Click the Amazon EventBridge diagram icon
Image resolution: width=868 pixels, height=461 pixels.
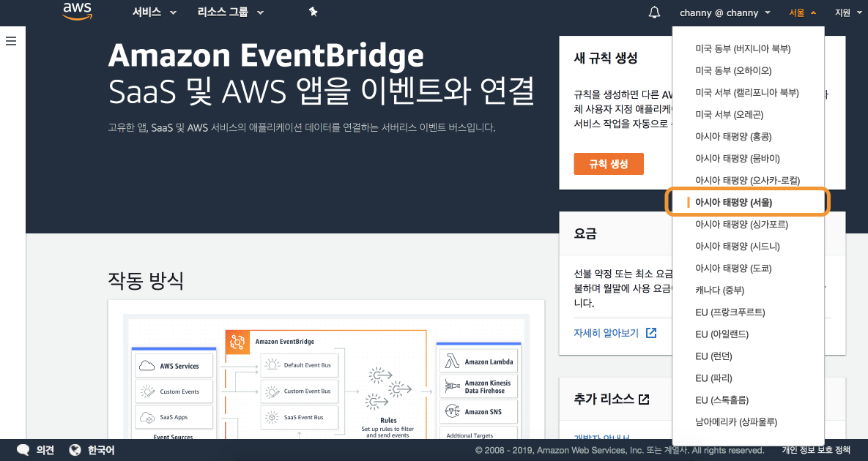(x=237, y=342)
